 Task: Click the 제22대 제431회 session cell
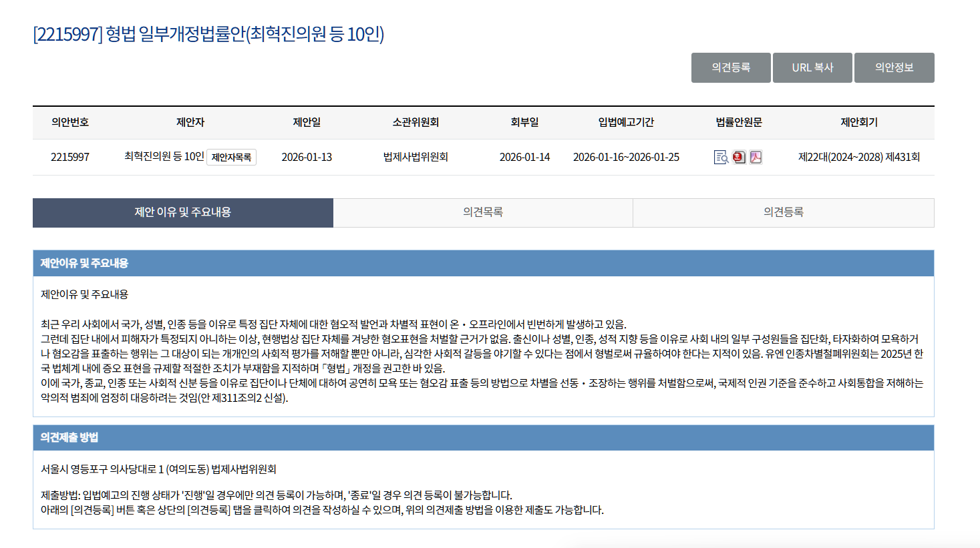pos(859,158)
